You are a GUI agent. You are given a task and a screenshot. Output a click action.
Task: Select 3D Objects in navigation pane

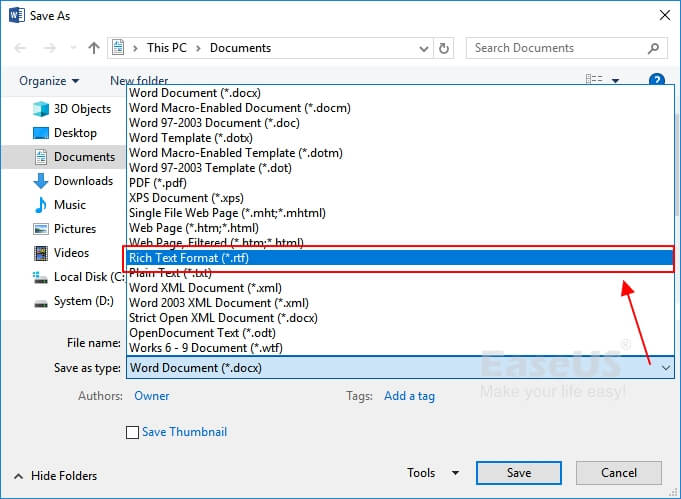click(x=81, y=109)
